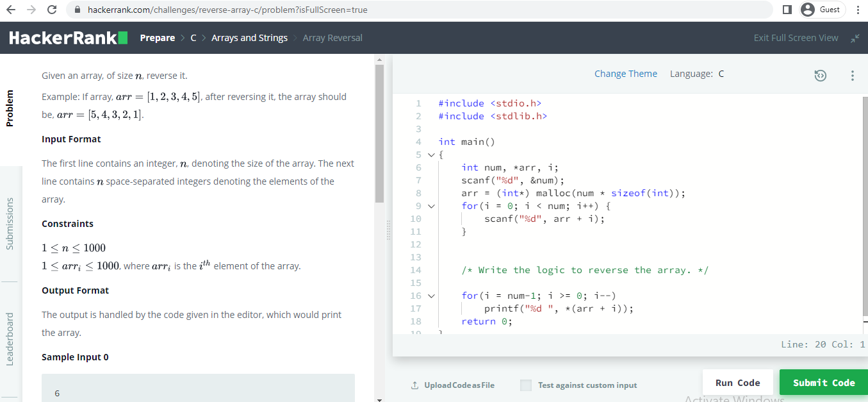Click the browser forward arrow

[31, 10]
